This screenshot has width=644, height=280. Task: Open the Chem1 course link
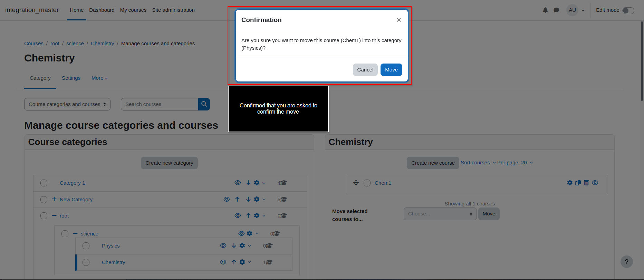[383, 183]
